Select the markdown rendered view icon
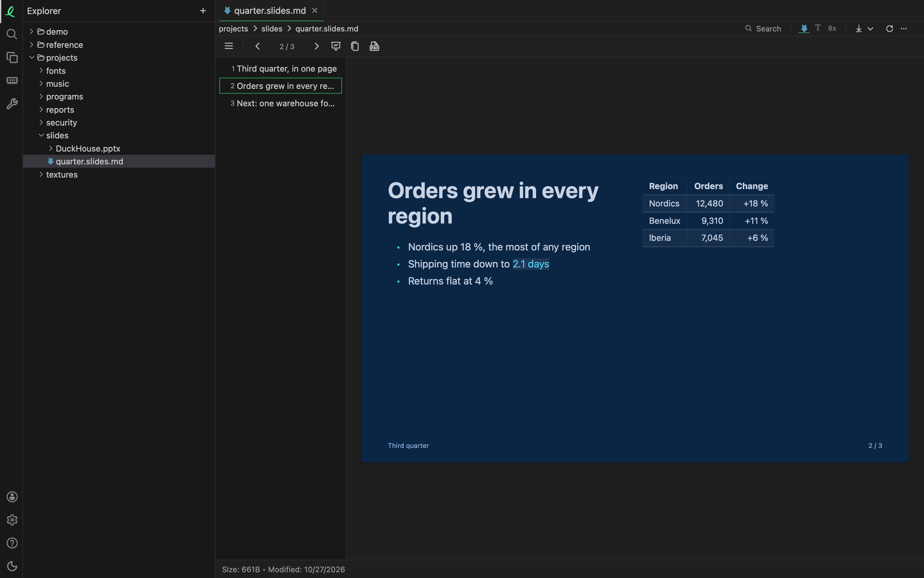This screenshot has width=924, height=578. [804, 28]
